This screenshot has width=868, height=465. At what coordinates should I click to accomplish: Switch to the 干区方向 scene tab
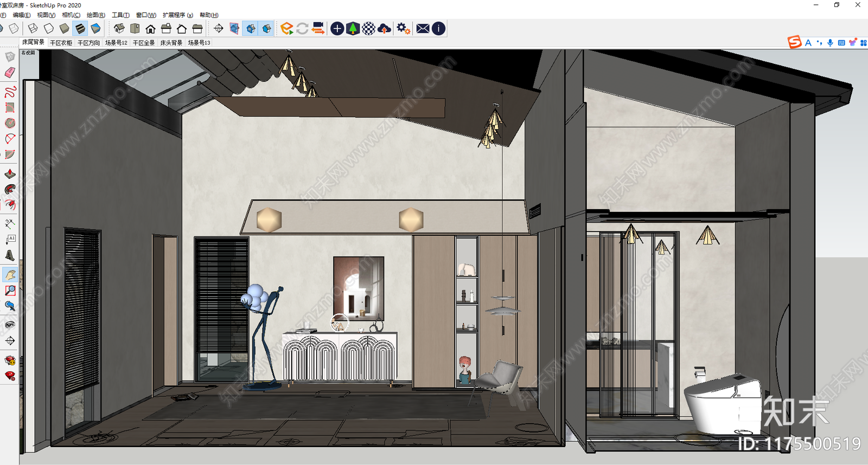tap(88, 43)
